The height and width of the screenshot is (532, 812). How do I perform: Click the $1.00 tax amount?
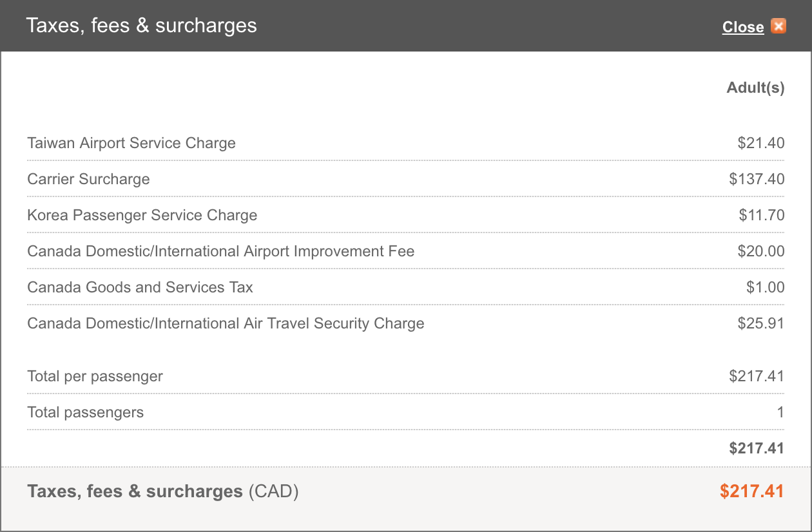pyautogui.click(x=766, y=287)
